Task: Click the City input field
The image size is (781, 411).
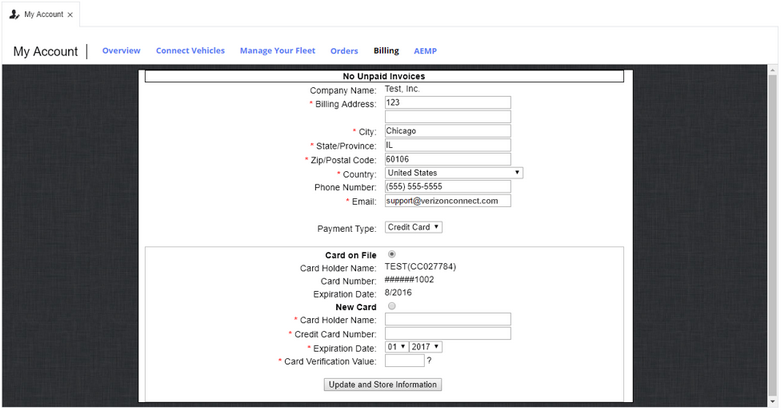Action: [448, 131]
